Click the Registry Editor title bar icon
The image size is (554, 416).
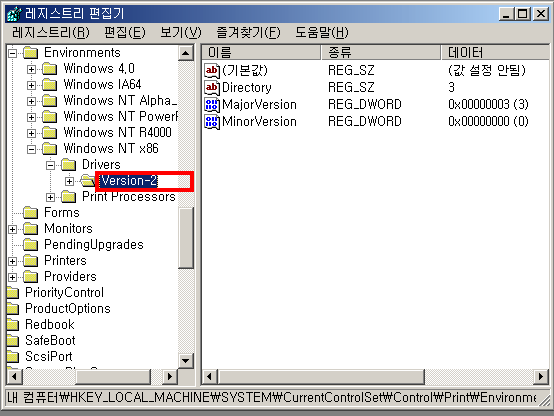(14, 14)
